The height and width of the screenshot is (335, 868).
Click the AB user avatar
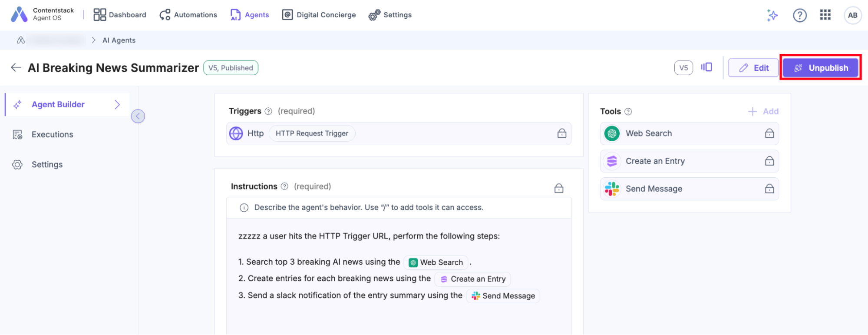[852, 15]
